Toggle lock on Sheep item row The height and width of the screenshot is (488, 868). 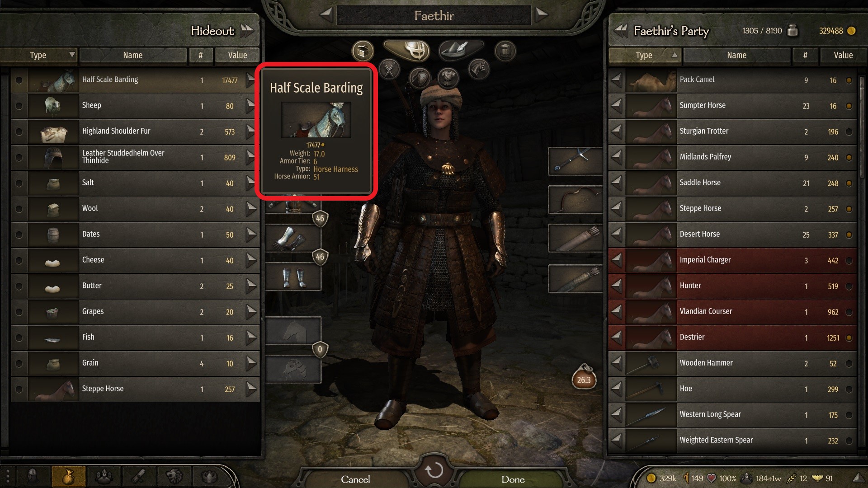19,106
